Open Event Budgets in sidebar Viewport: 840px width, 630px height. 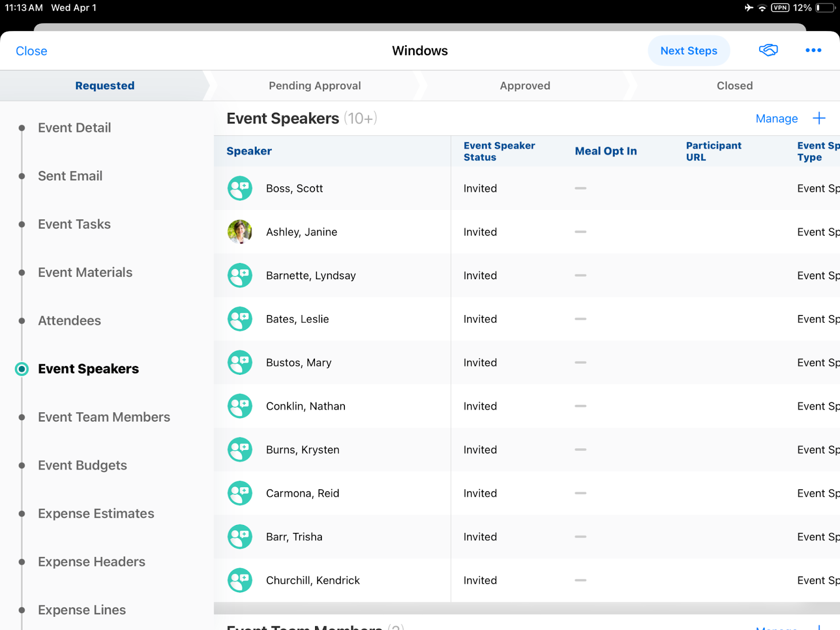(x=82, y=465)
